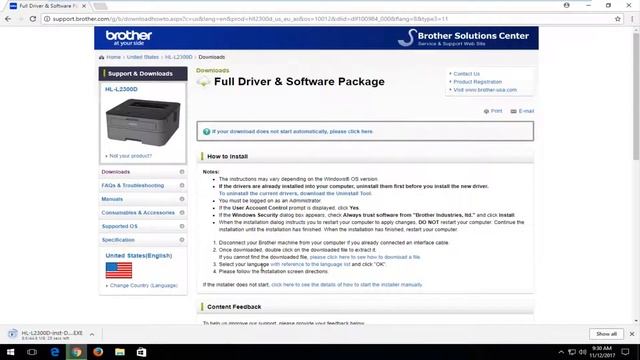
Task: Open Chrome menu three-dots icon
Action: [632, 19]
